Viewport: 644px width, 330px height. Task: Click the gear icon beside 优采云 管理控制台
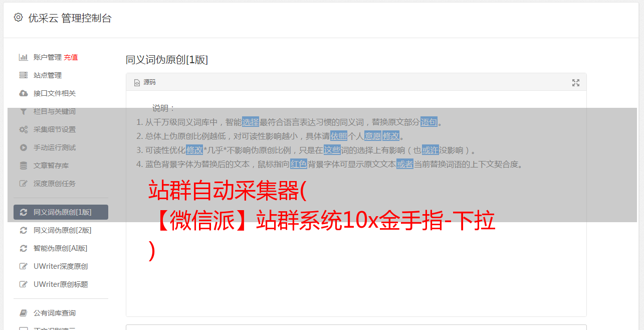19,18
